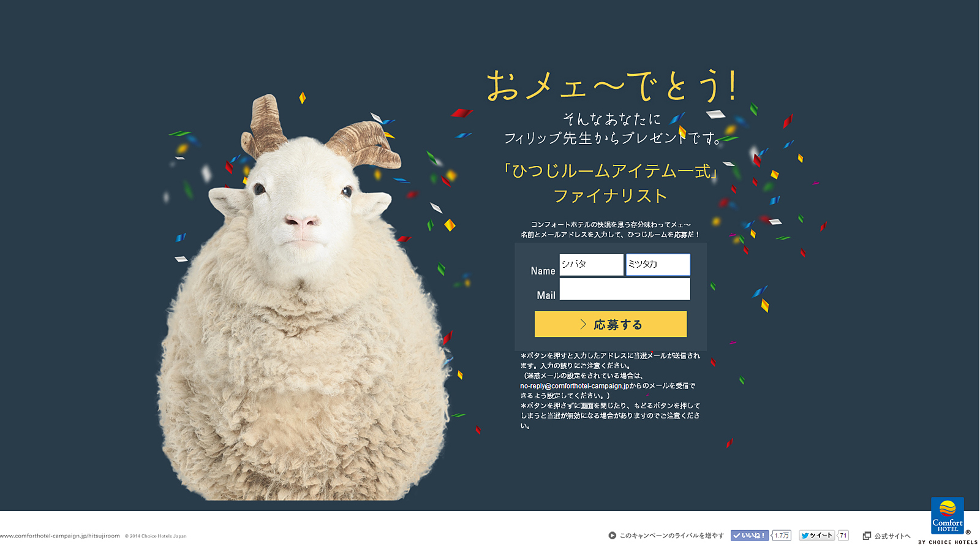
Task: Click the tweet count bubble showing 71
Action: click(843, 536)
